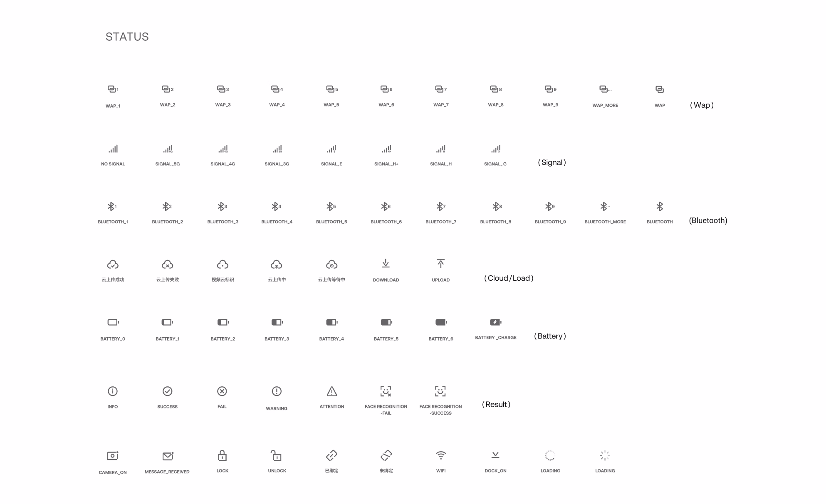Click the cloud uploading icon 云上传中
Image resolution: width=826 pixels, height=504 pixels.
[277, 264]
